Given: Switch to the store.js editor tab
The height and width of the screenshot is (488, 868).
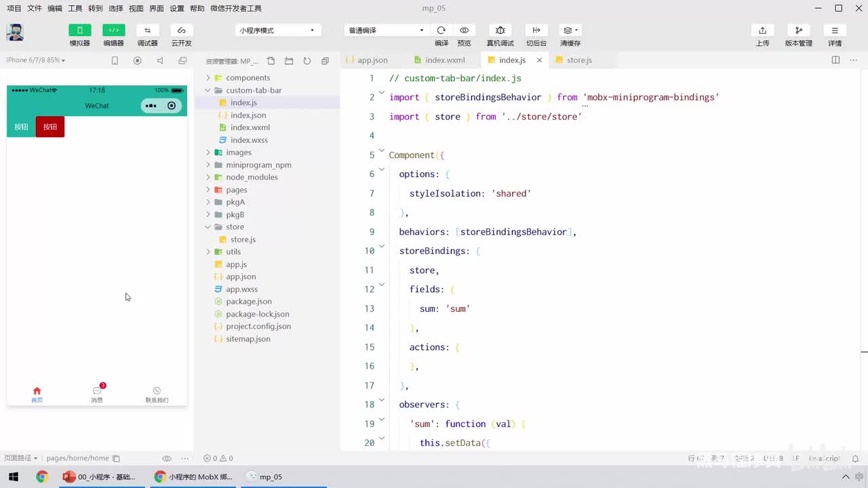Looking at the screenshot, I should 579,60.
